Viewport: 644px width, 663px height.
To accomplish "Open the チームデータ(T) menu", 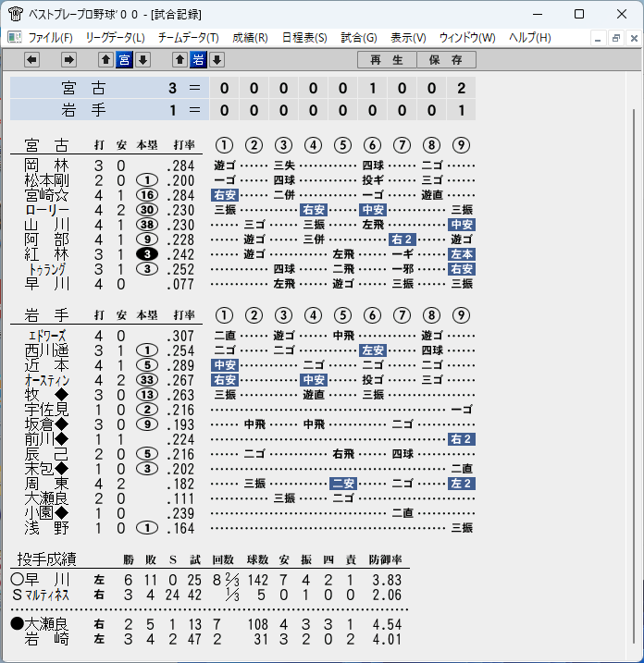I will (x=188, y=38).
